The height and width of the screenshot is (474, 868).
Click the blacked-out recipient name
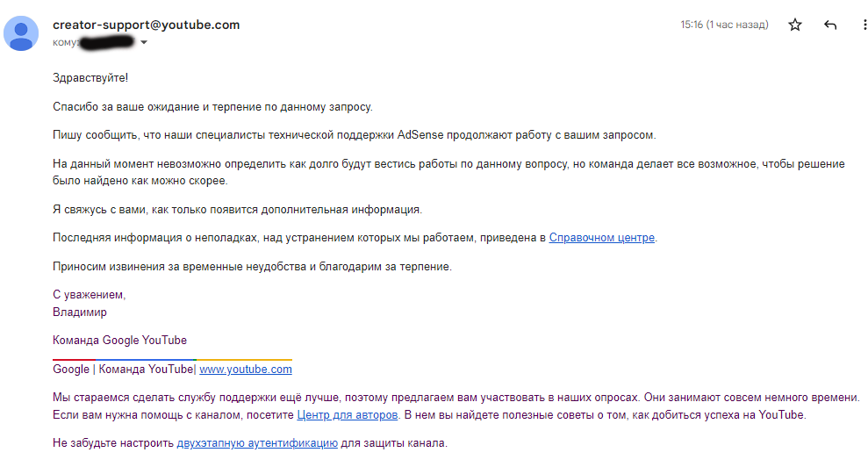coord(105,41)
